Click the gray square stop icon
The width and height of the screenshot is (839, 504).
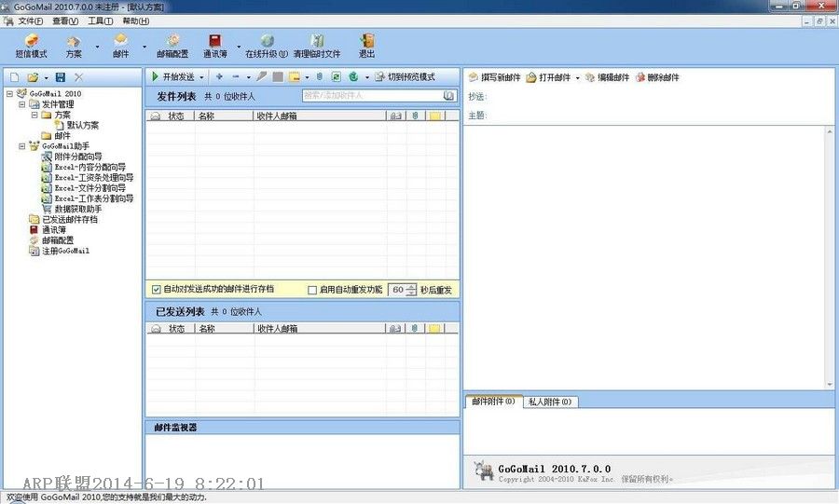(x=278, y=77)
